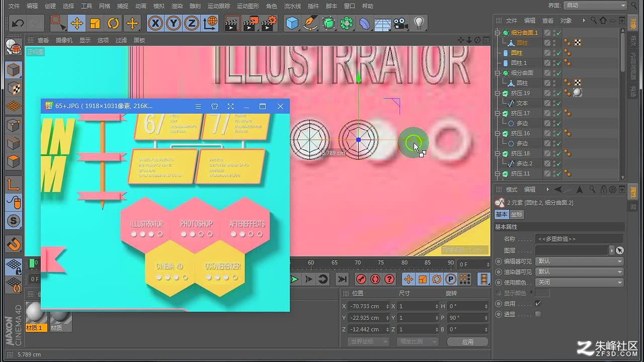Click the search magnifier in object manager

[x=594, y=21]
